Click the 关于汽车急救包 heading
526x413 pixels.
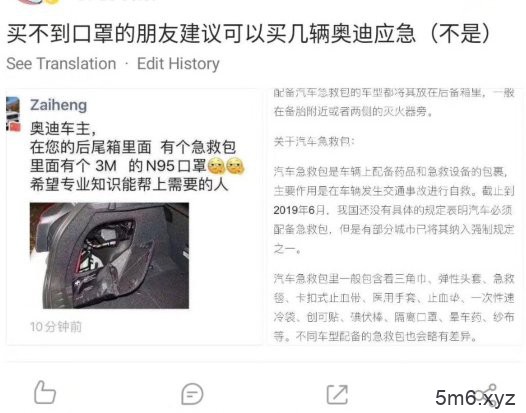tap(314, 141)
